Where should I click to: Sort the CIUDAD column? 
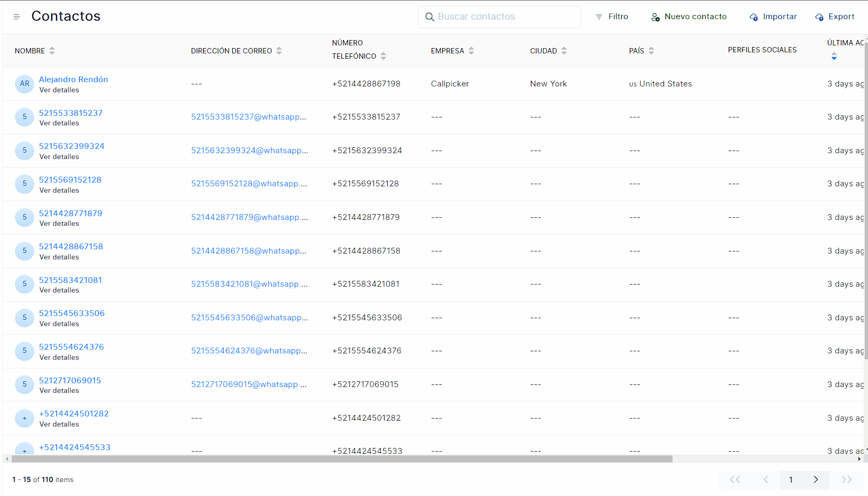pos(564,50)
